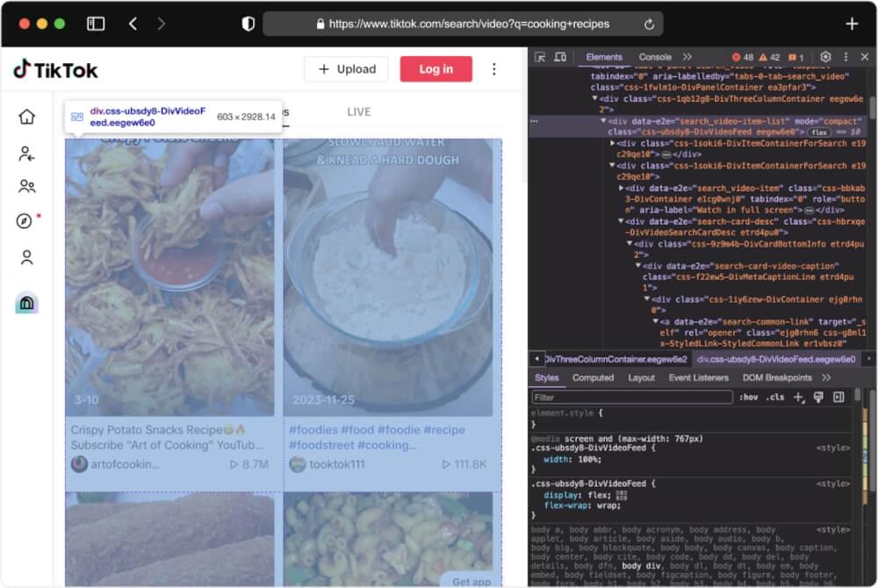Toggle the .cls class editor
This screenshot has width=878, height=588.
[x=775, y=398]
